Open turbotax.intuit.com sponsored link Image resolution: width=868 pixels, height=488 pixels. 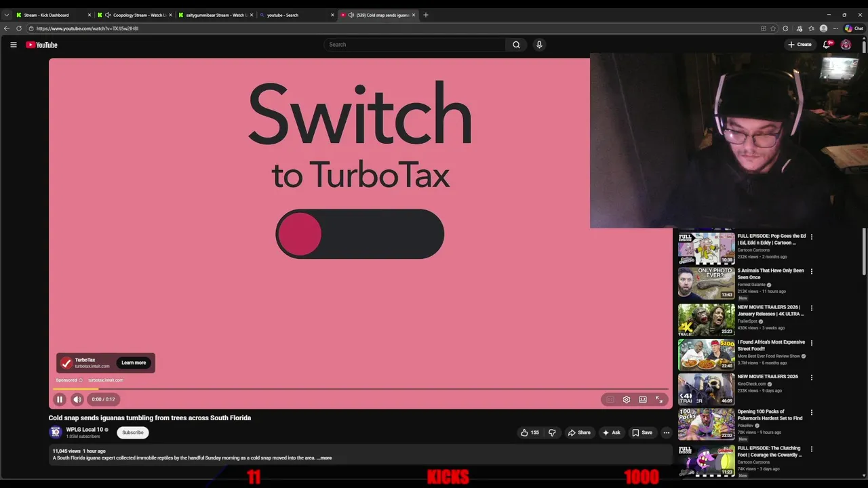106,380
